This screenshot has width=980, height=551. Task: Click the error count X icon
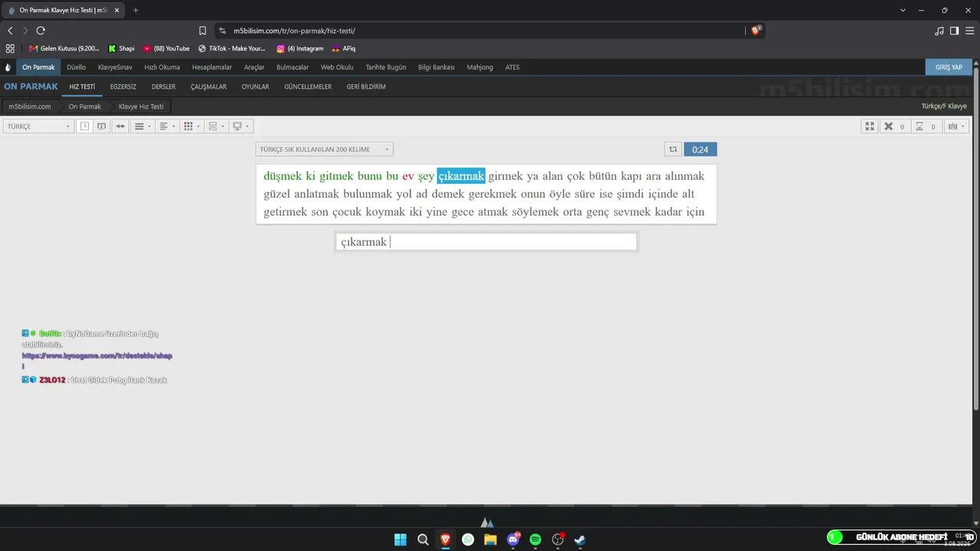888,126
